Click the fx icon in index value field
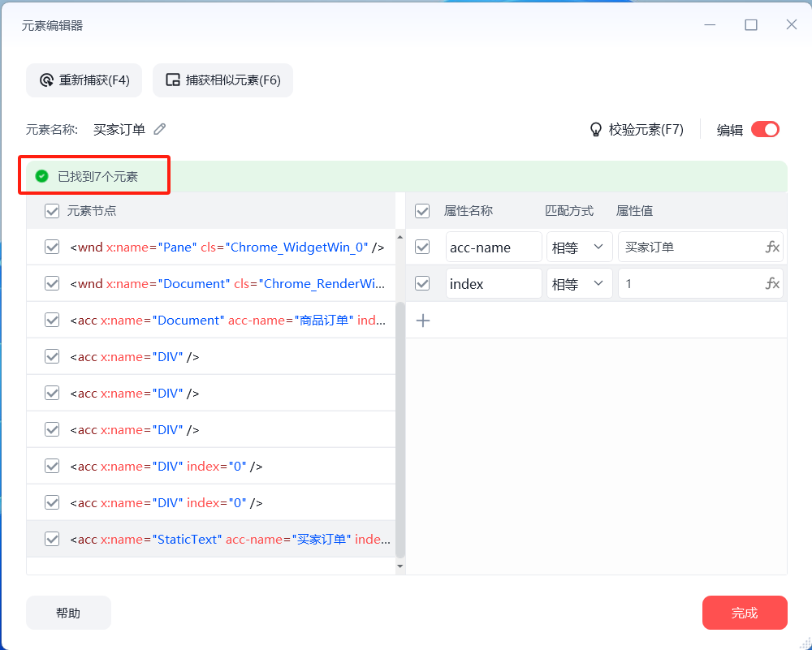 pyautogui.click(x=772, y=283)
